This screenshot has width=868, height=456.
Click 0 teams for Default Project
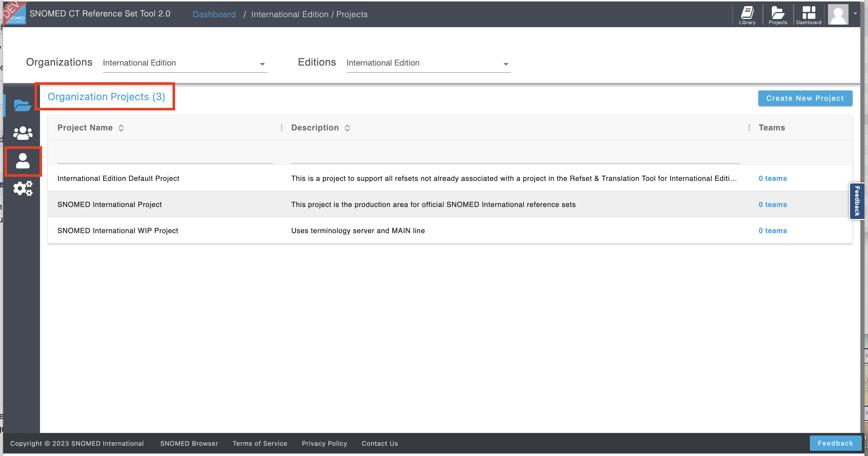[x=773, y=178]
